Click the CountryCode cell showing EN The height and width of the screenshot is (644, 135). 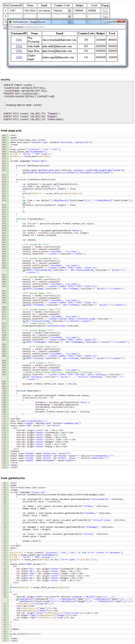tap(86, 46)
